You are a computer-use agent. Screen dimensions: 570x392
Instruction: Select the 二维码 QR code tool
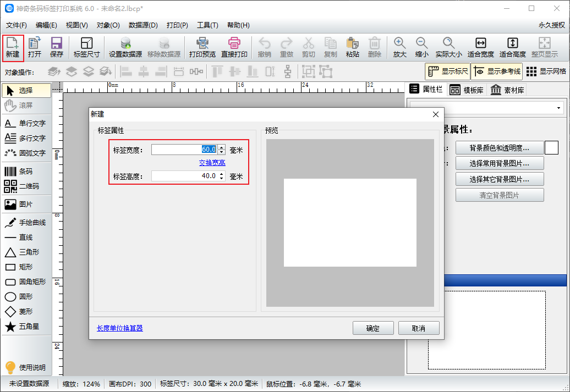click(26, 186)
